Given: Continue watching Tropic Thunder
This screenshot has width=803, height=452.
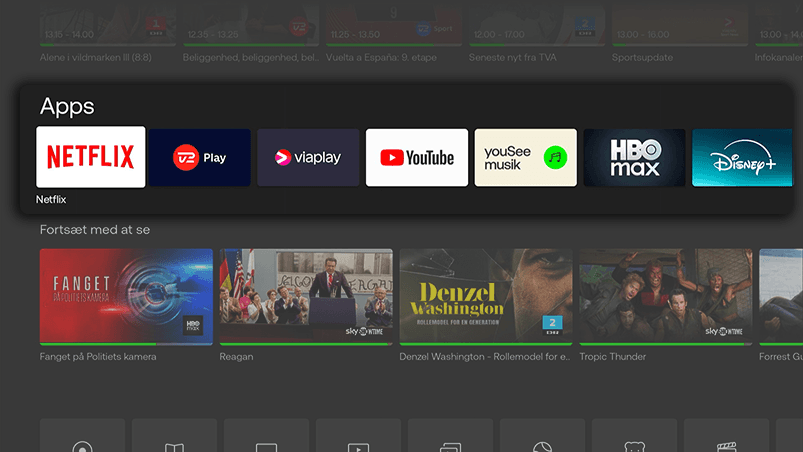Looking at the screenshot, I should [x=665, y=296].
